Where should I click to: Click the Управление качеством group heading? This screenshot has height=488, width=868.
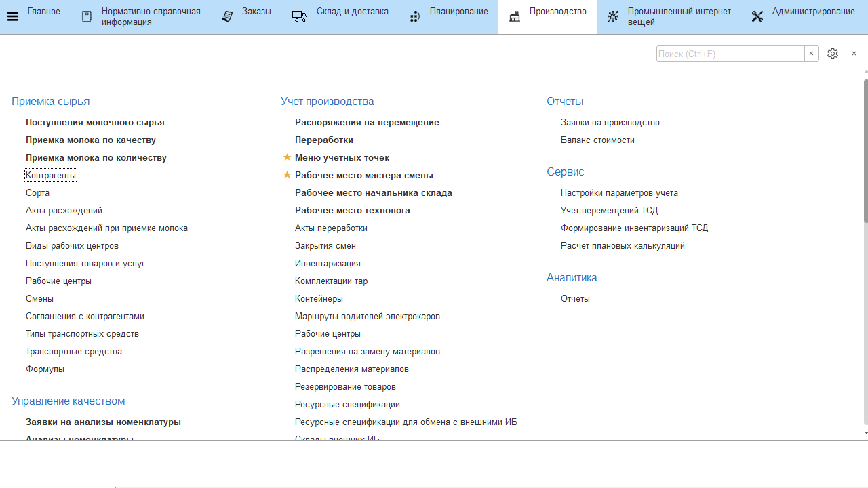click(x=68, y=401)
